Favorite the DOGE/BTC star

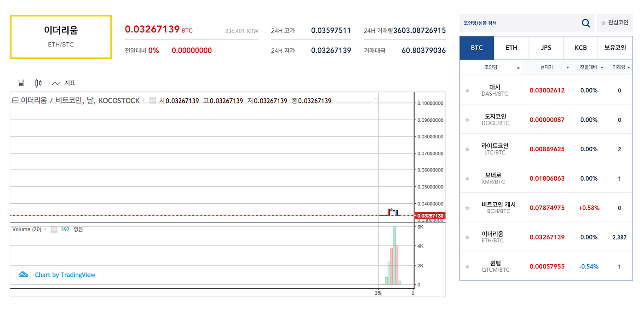pyautogui.click(x=467, y=120)
